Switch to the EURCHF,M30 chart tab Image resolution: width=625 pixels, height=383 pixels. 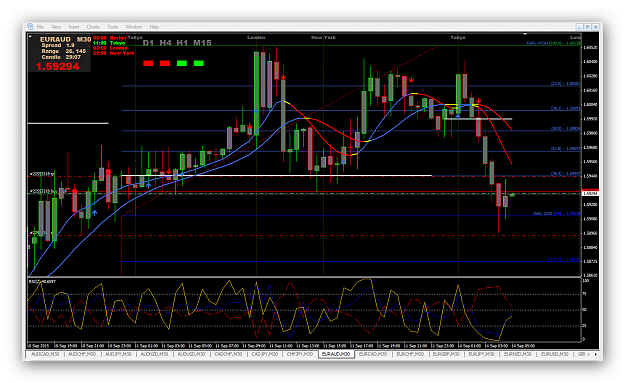[x=410, y=354]
